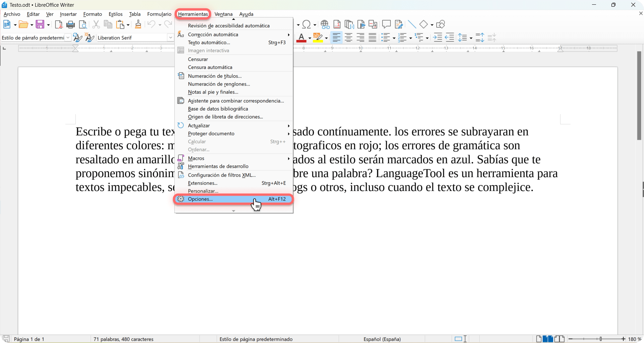Align paragraph left
The image size is (644, 343).
point(336,38)
